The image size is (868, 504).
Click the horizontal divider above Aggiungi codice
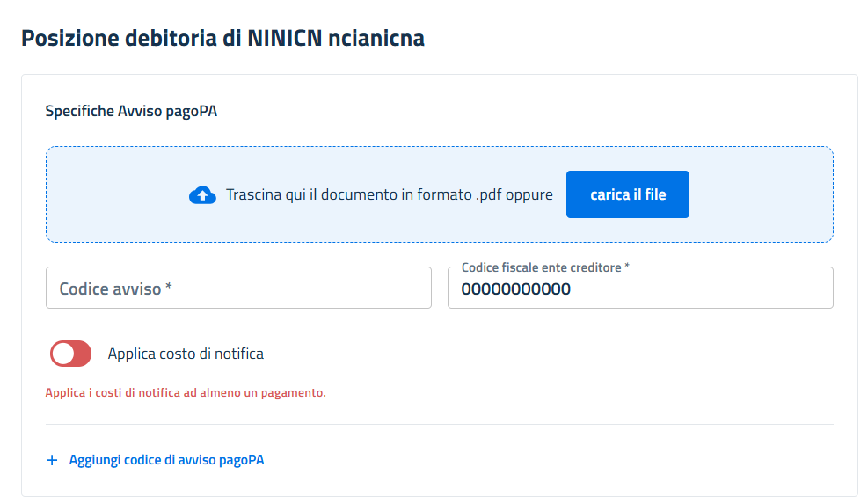(439, 425)
